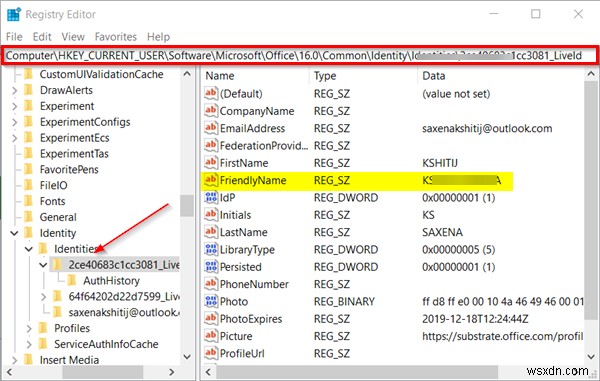Select the LastName data SAXENA

tap(442, 232)
